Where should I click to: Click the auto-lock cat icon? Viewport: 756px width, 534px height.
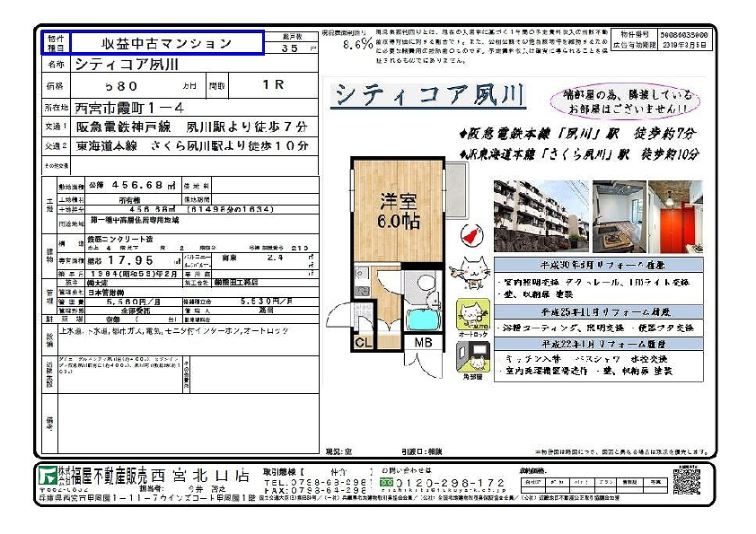click(472, 316)
